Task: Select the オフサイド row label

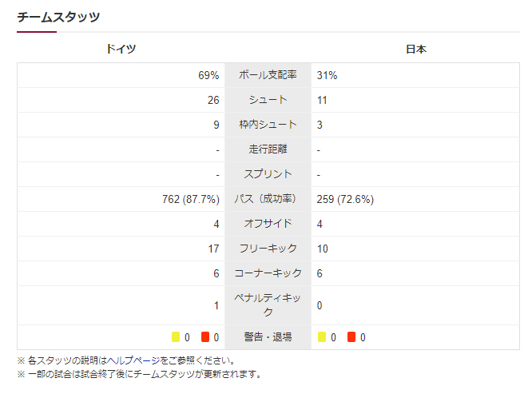Action: pyautogui.click(x=268, y=224)
